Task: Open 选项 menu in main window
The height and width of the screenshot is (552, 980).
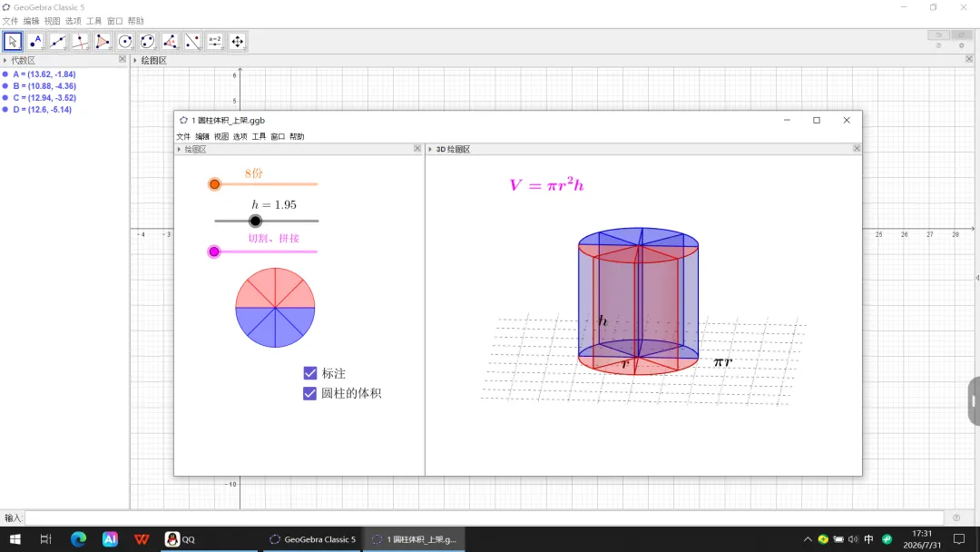Action: 73,21
